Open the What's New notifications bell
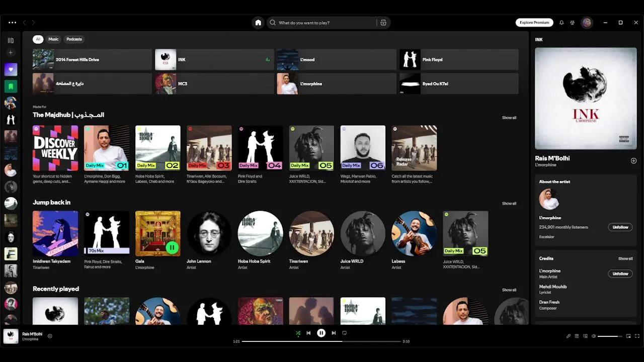Image resolution: width=644 pixels, height=362 pixels. tap(561, 23)
